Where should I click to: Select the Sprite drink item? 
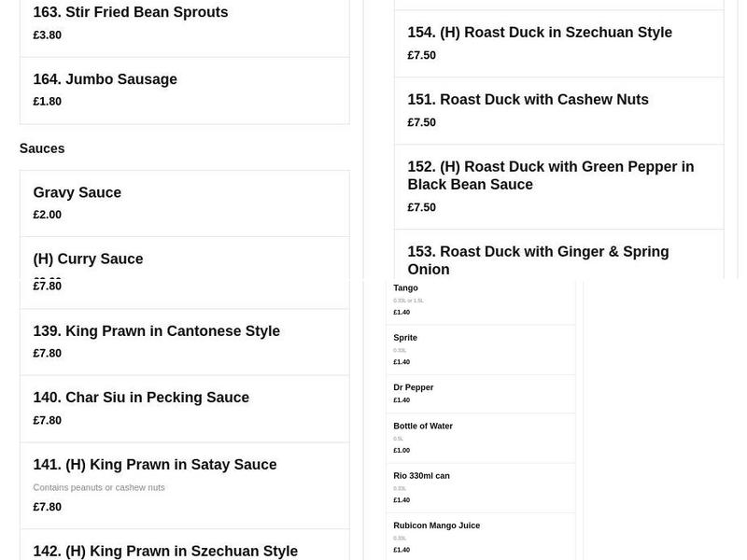405,338
